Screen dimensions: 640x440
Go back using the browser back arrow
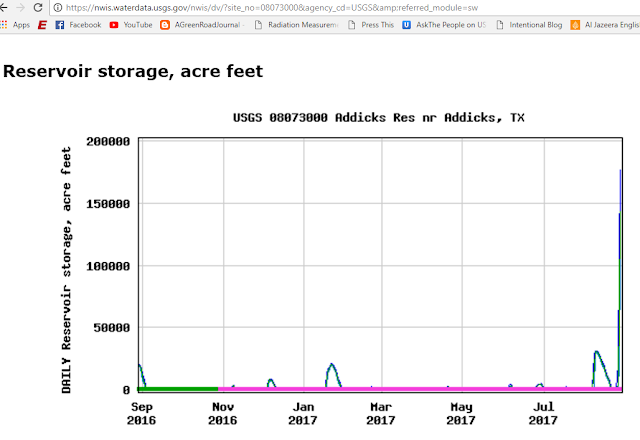(x=4, y=7)
